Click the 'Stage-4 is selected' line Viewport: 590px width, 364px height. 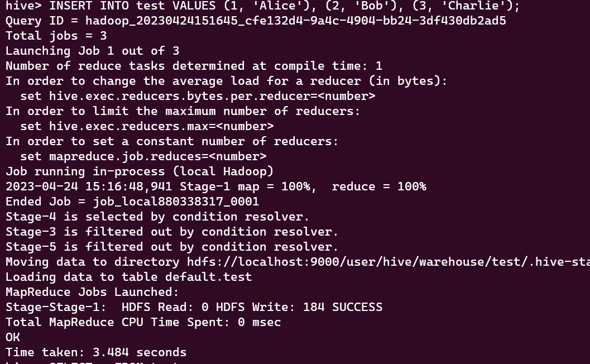[157, 217]
